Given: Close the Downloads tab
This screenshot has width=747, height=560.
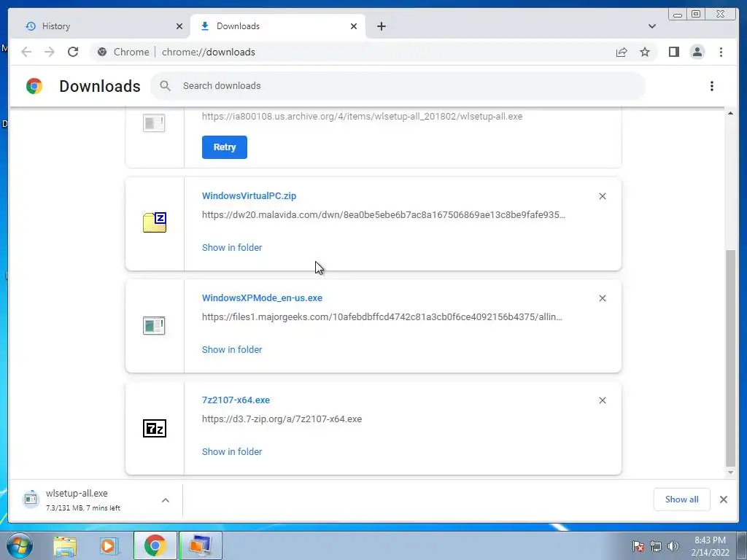Looking at the screenshot, I should pyautogui.click(x=354, y=26).
